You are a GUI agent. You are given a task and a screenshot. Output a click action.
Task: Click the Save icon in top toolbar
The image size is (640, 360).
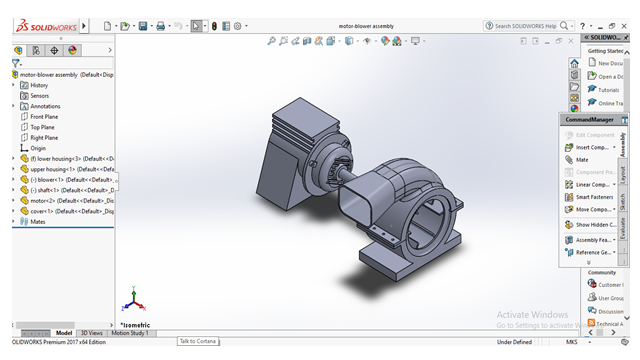143,26
